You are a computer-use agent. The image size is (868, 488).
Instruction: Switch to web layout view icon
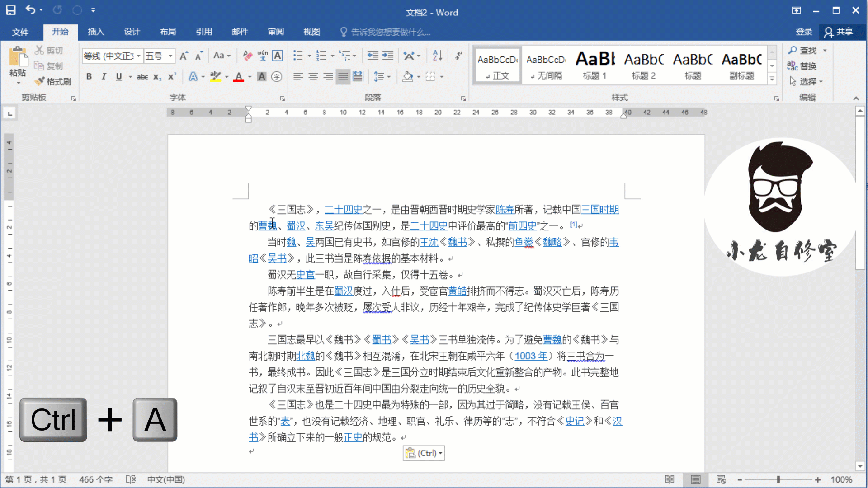point(721,479)
